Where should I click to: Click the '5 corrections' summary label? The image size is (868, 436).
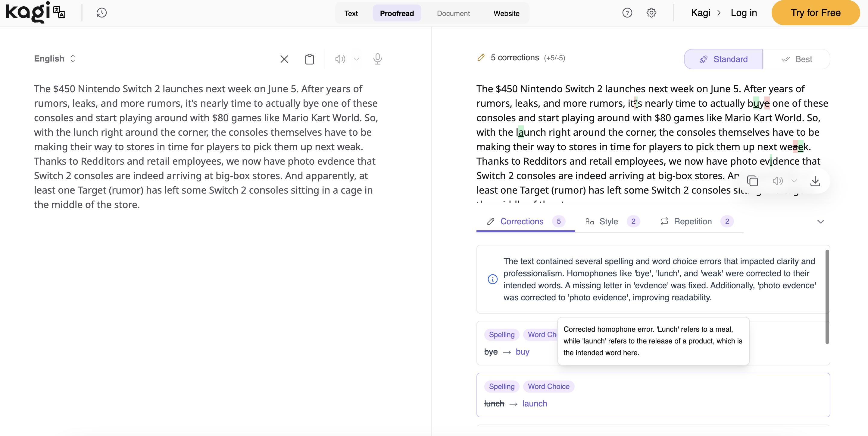(514, 58)
